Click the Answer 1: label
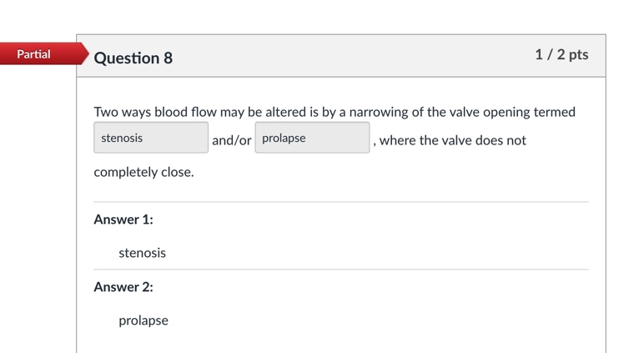Image resolution: width=644 pixels, height=353 pixels. point(123,219)
